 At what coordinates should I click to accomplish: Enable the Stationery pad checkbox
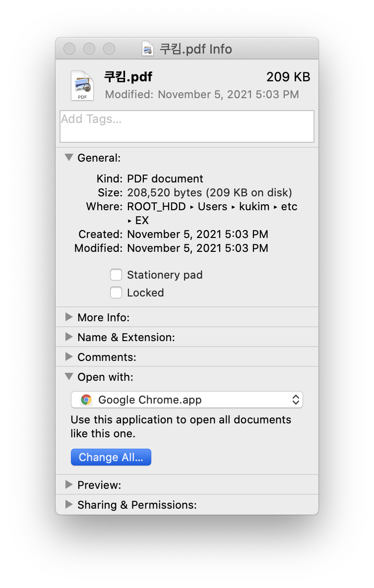click(x=116, y=275)
